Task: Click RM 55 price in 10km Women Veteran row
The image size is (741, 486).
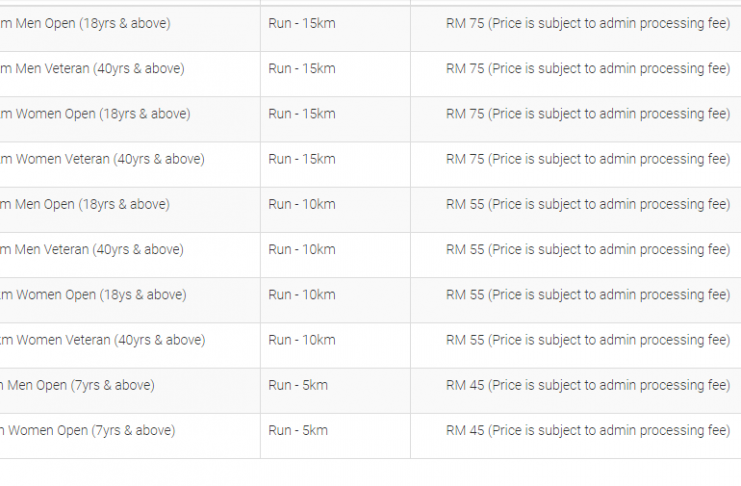Action: tap(588, 340)
